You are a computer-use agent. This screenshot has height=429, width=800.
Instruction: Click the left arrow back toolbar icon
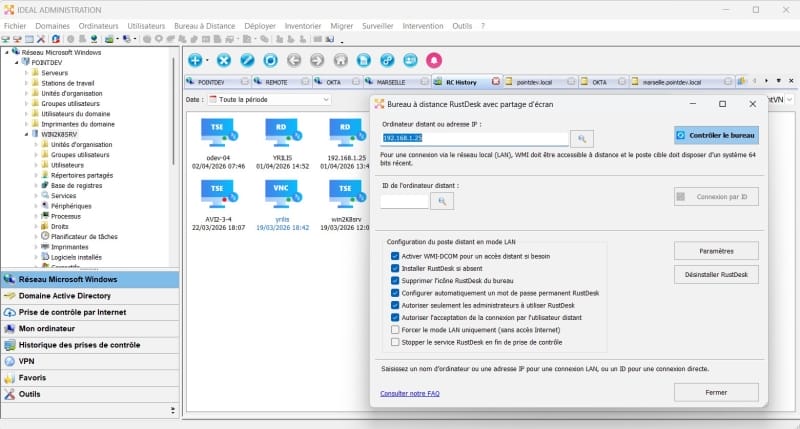click(x=293, y=61)
